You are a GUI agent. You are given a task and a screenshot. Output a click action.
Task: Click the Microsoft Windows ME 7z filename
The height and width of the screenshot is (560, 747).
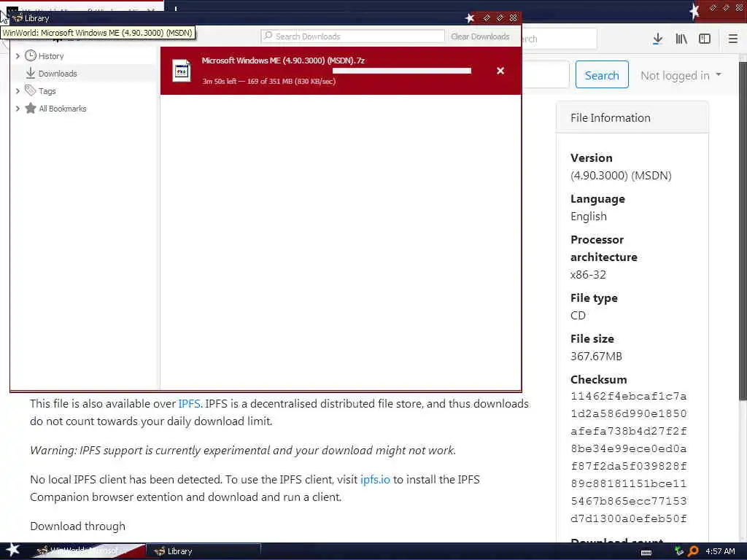pos(283,61)
